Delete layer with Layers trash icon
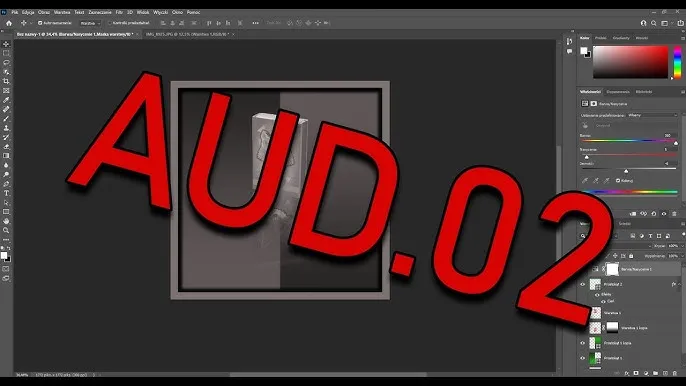The width and height of the screenshot is (686, 386). [675, 373]
